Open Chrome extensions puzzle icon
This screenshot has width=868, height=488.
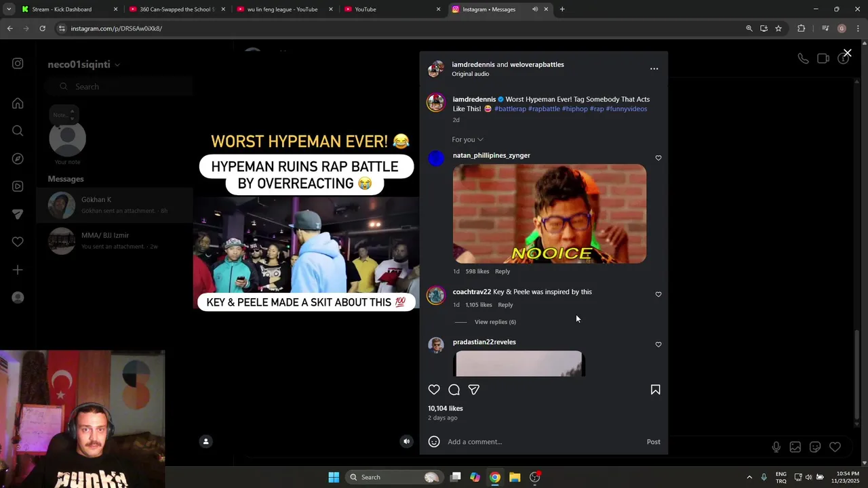click(x=802, y=28)
